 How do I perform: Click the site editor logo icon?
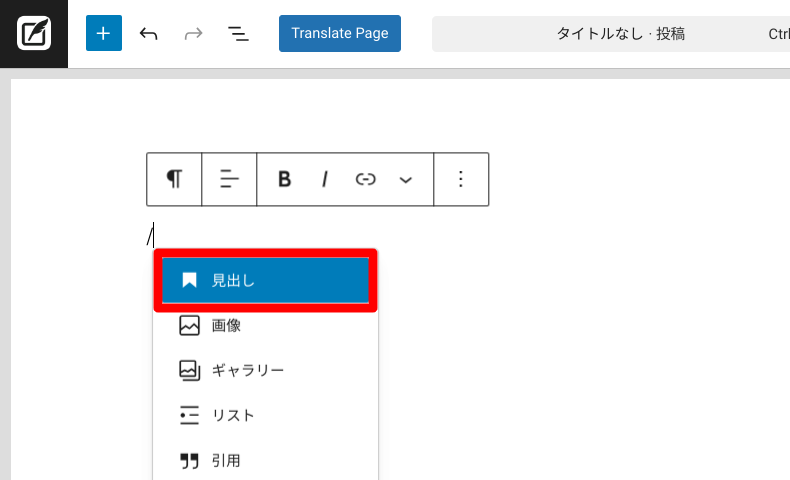tap(34, 34)
